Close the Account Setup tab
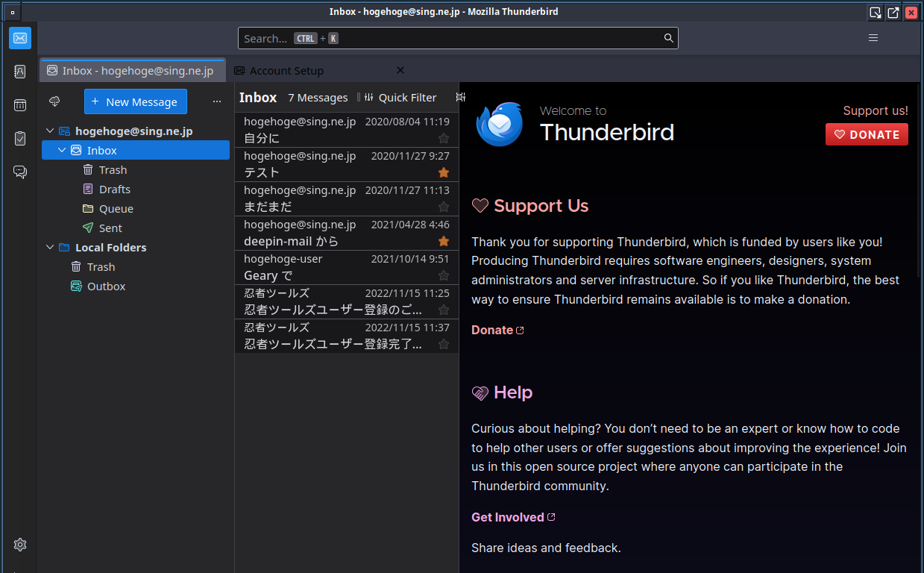The width and height of the screenshot is (924, 573). pyautogui.click(x=400, y=70)
